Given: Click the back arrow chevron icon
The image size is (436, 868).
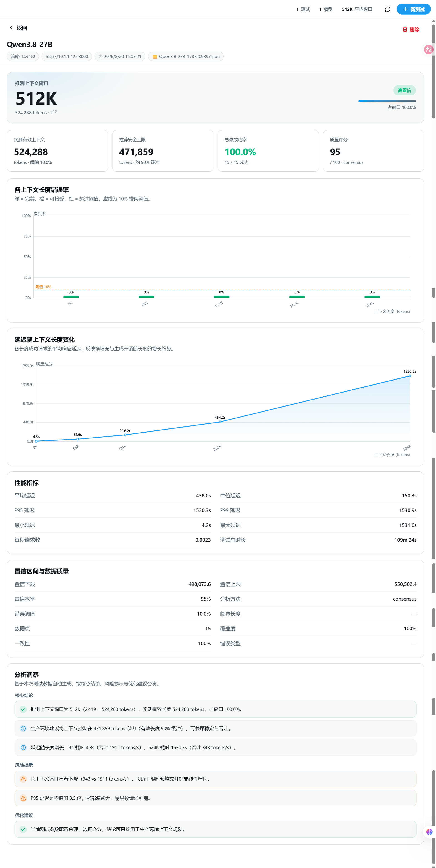Looking at the screenshot, I should click(x=11, y=28).
